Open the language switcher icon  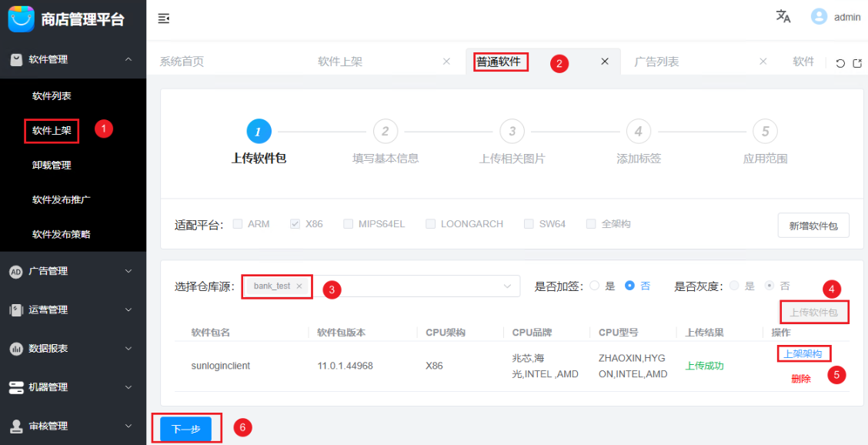point(783,17)
